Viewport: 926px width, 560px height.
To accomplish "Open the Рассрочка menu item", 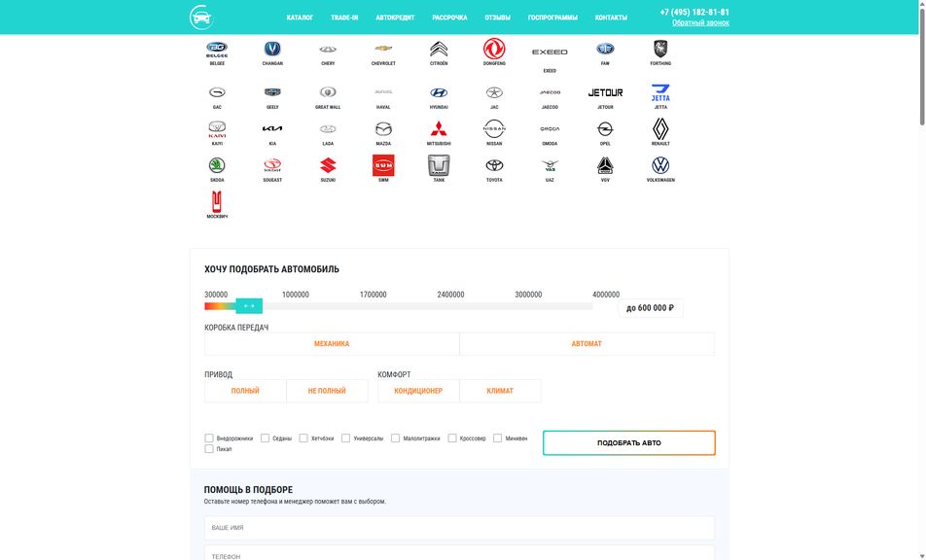I will [449, 17].
